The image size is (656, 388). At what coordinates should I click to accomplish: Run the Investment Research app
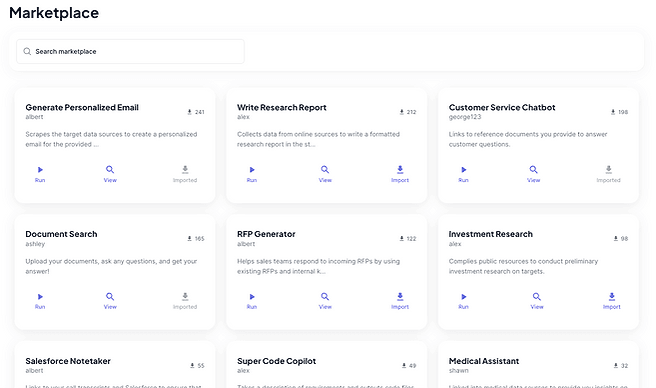[463, 301]
